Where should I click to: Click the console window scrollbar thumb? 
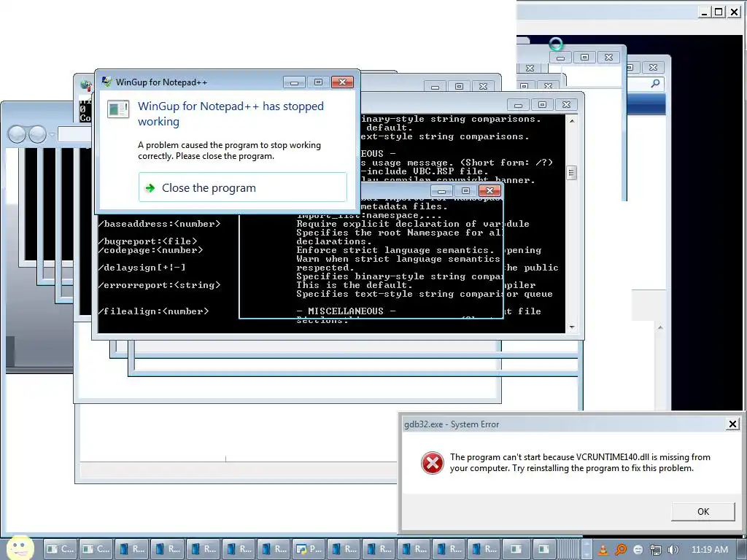(572, 172)
